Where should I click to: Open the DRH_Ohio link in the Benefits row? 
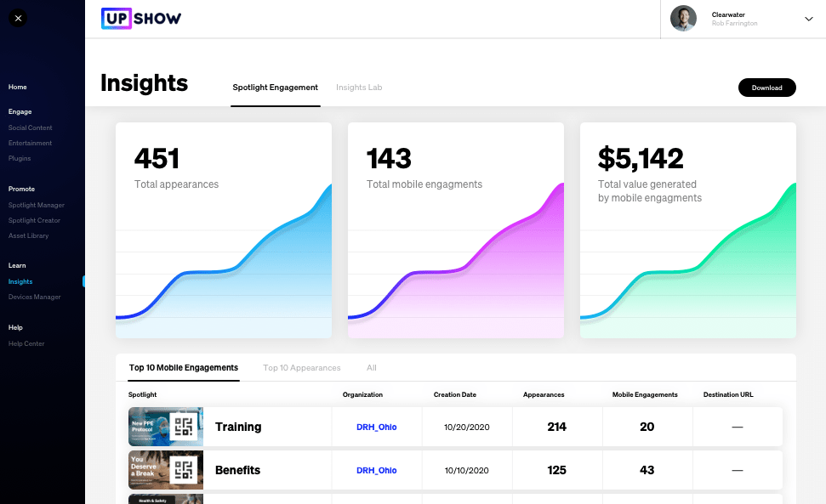(376, 469)
